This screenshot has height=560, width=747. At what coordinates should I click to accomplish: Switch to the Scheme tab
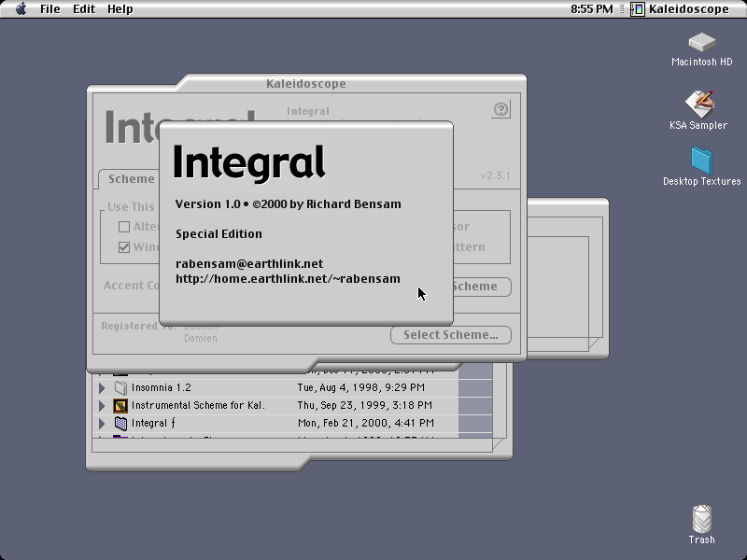130,179
